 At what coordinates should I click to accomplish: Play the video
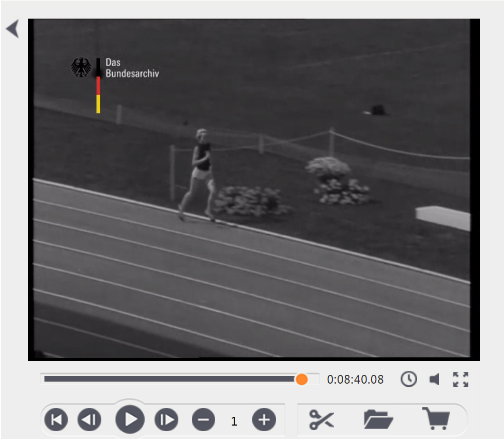point(130,419)
